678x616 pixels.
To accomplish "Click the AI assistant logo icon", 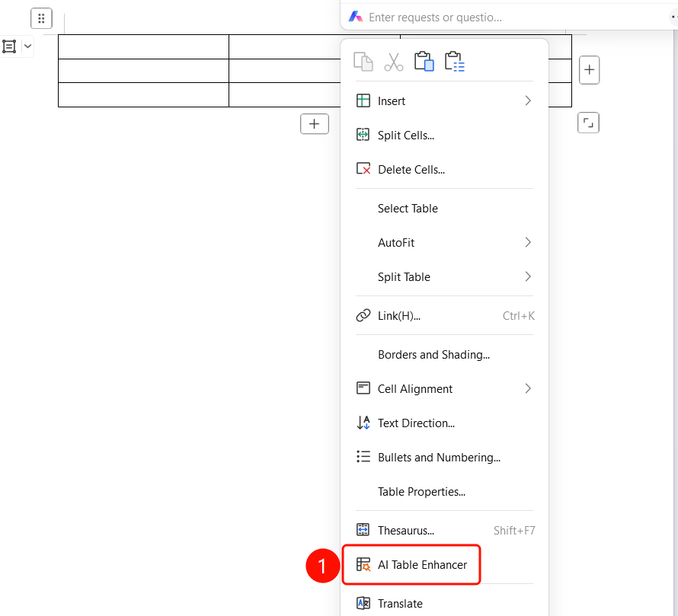I will (356, 17).
